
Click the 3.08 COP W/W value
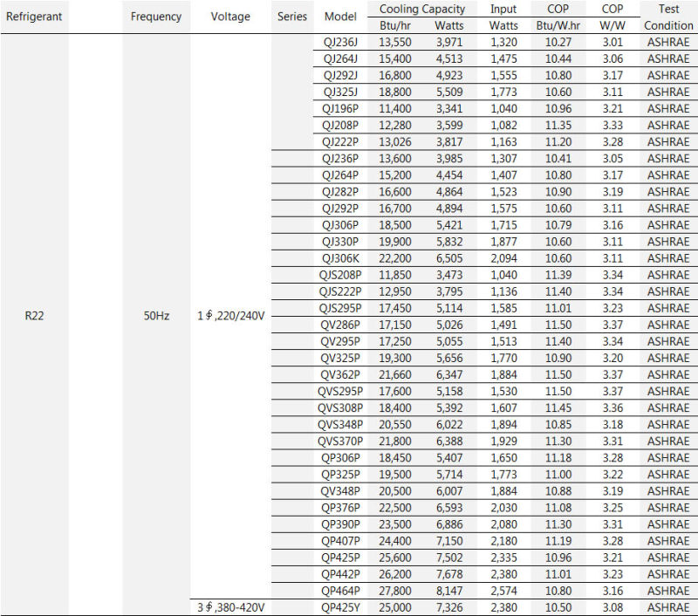tap(612, 607)
